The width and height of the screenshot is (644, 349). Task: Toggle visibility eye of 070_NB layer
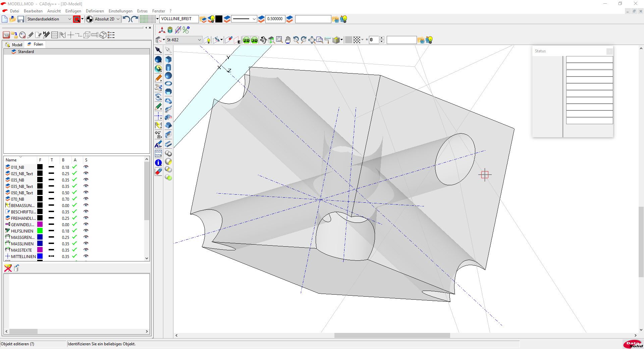click(x=86, y=199)
